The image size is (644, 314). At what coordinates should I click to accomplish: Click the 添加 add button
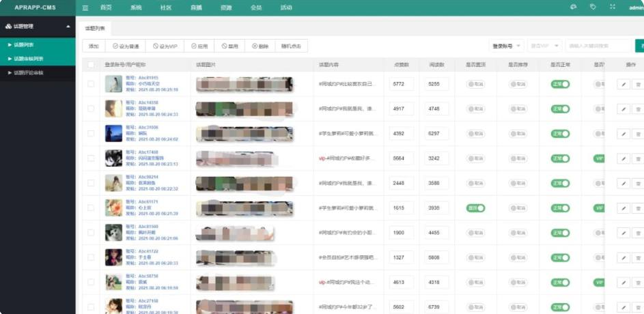coord(94,46)
